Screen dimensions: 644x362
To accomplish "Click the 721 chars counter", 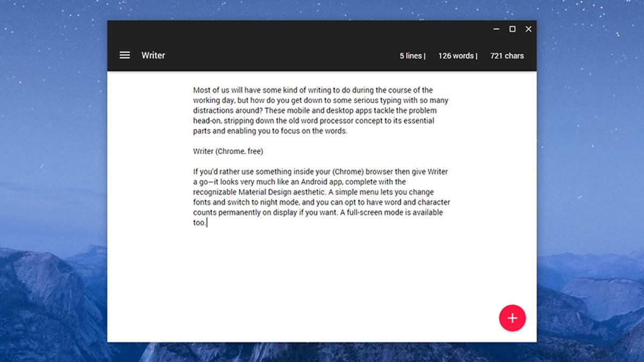I will point(507,56).
